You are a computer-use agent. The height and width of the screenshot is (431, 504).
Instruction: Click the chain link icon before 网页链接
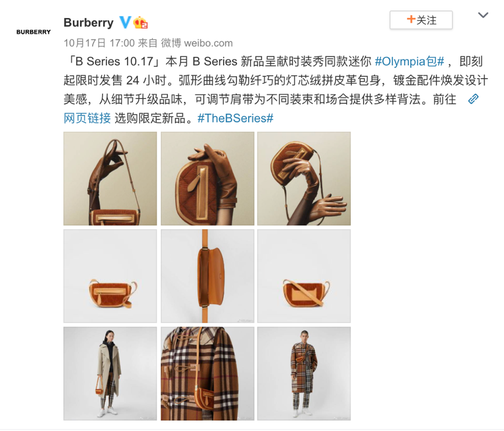[x=473, y=99]
